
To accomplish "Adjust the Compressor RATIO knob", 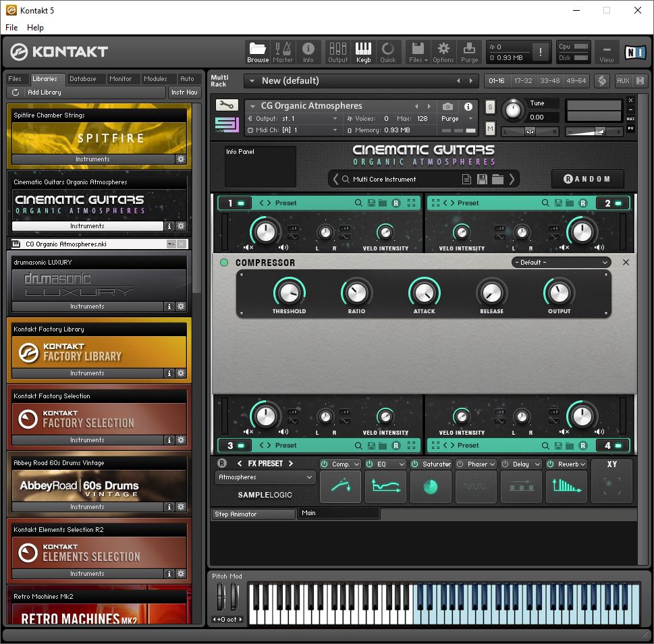I will (x=356, y=292).
